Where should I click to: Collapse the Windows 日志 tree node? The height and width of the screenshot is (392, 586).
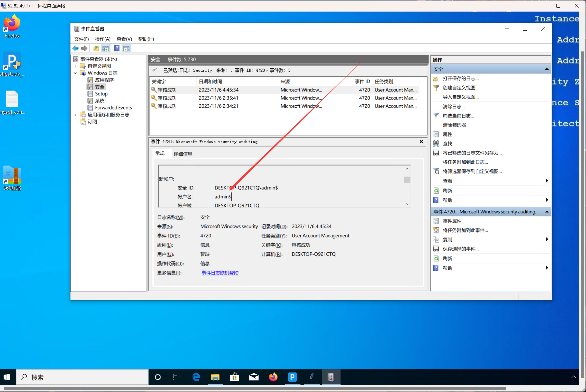click(75, 73)
